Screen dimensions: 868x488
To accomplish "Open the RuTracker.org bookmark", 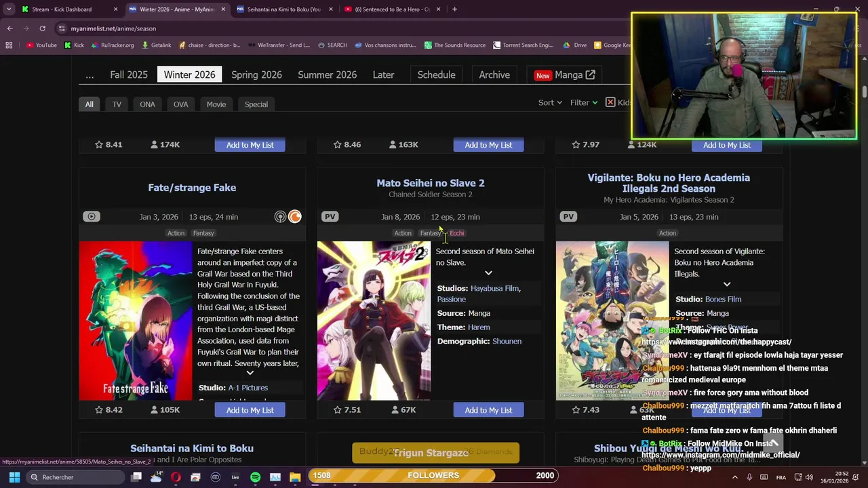I will click(112, 45).
